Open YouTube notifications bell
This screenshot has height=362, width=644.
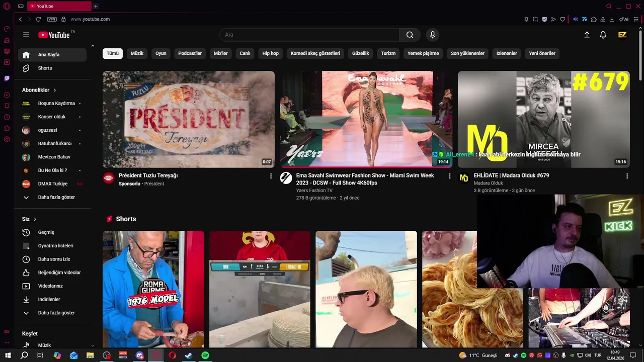tap(603, 35)
